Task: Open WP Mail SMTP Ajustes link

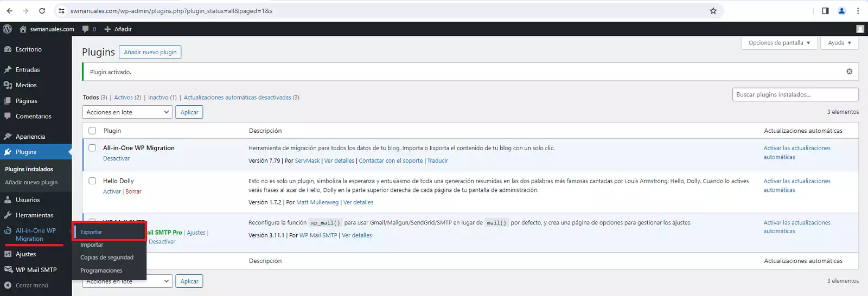Action: coord(196,233)
